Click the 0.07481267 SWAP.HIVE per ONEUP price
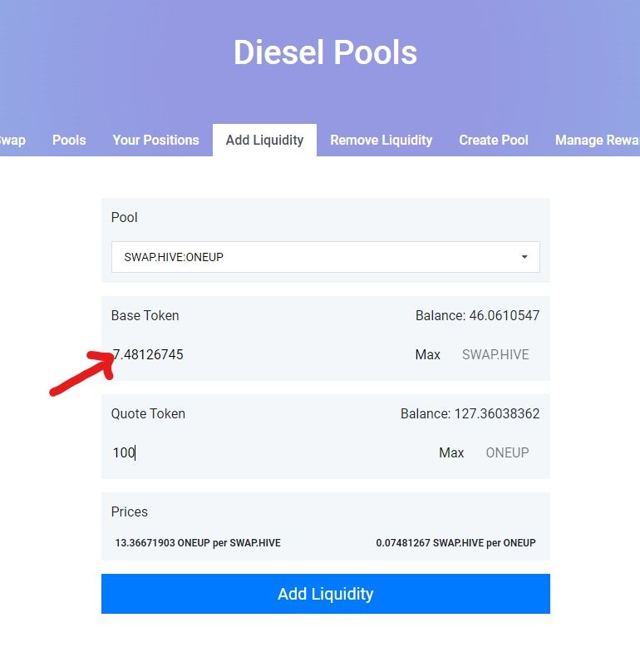This screenshot has width=640, height=672. (455, 542)
